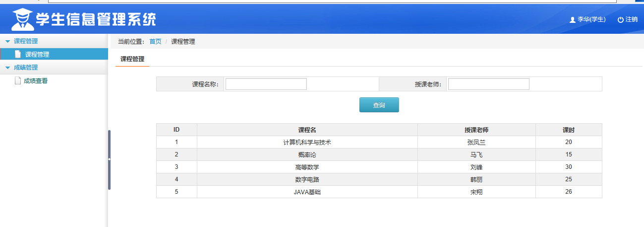644x227 pixels.
Task: Click 课程管理 in the breadcrumb
Action: pos(183,42)
